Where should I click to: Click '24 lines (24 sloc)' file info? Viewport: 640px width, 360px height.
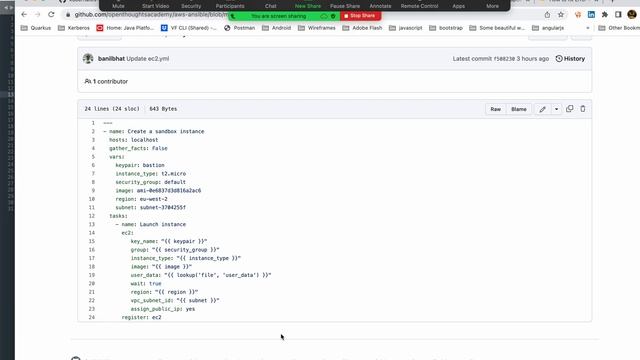point(112,109)
